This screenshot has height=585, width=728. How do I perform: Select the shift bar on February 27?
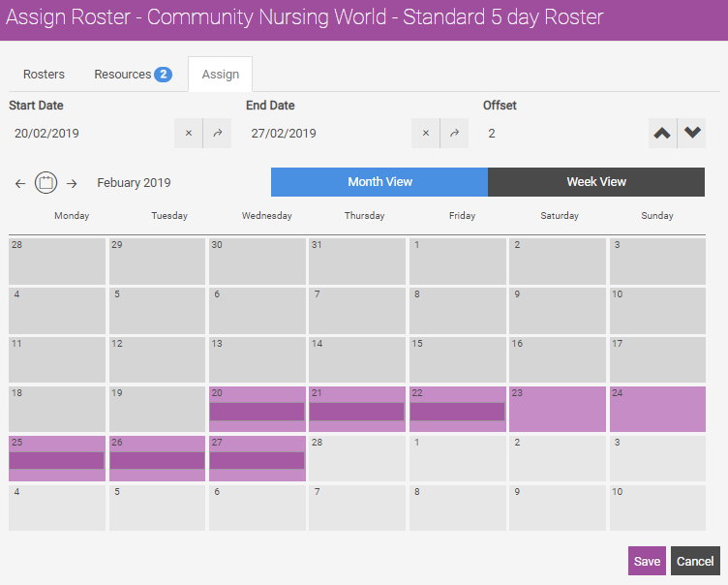pyautogui.click(x=257, y=460)
